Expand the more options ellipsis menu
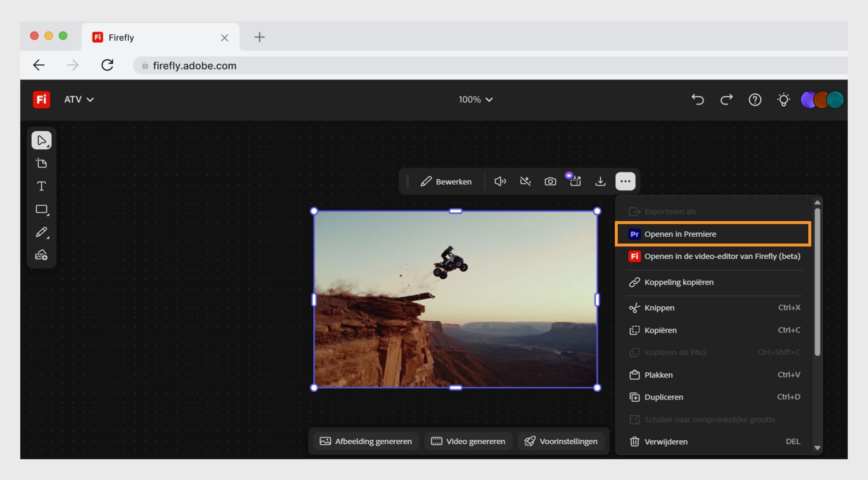 tap(625, 181)
